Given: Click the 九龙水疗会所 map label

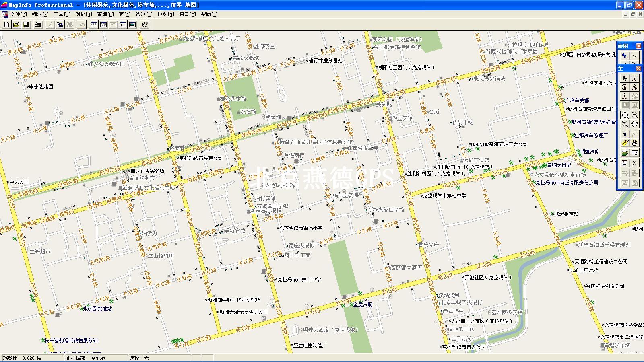Looking at the screenshot, I should [x=584, y=270].
